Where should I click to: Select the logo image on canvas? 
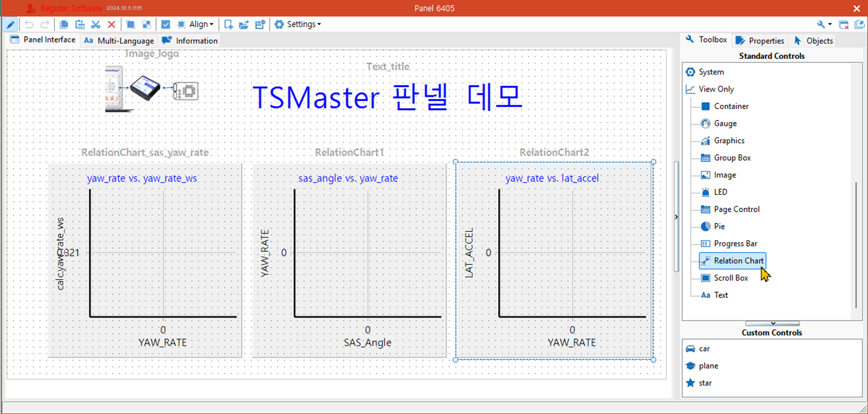coord(151,89)
